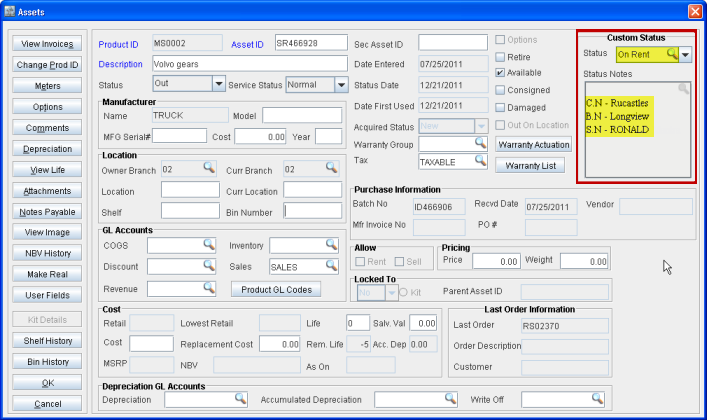Confirm with the OK button
The height and width of the screenshot is (420, 707).
point(47,383)
